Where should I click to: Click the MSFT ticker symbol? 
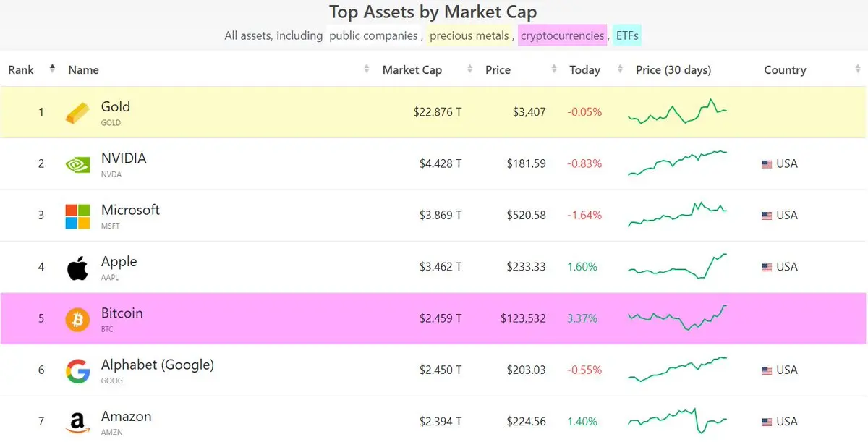click(x=111, y=226)
